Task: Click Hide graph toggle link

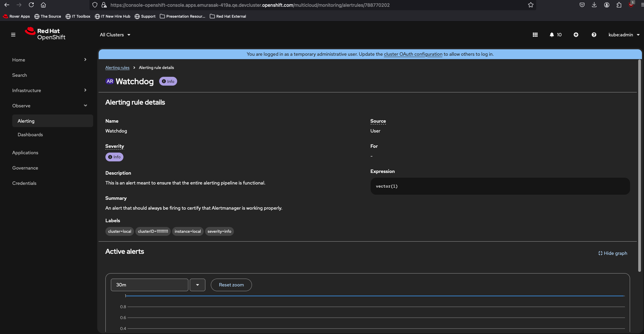Action: [613, 253]
